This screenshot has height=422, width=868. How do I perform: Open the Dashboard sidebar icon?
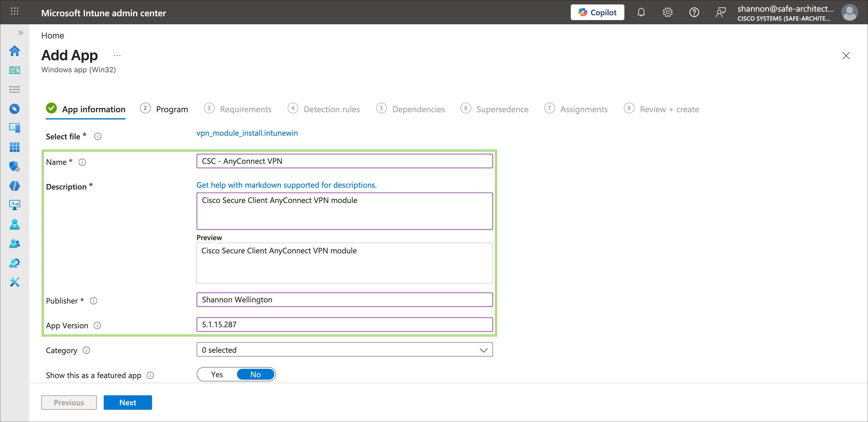[x=14, y=70]
